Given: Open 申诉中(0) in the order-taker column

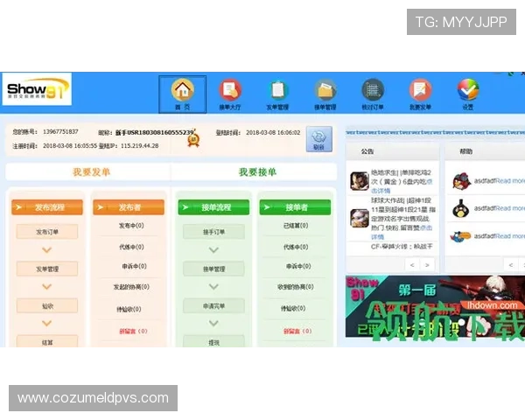Looking at the screenshot, I should (x=298, y=266).
